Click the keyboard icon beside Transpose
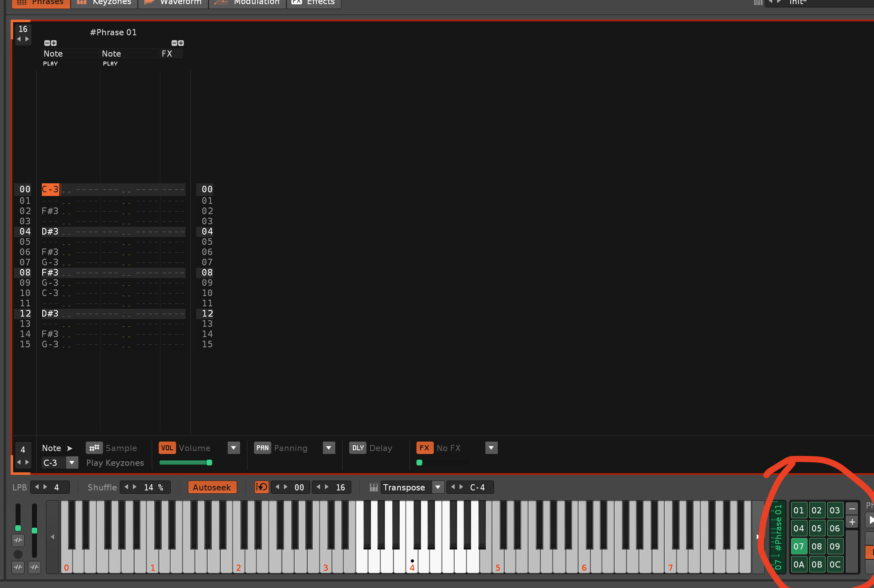 373,487
